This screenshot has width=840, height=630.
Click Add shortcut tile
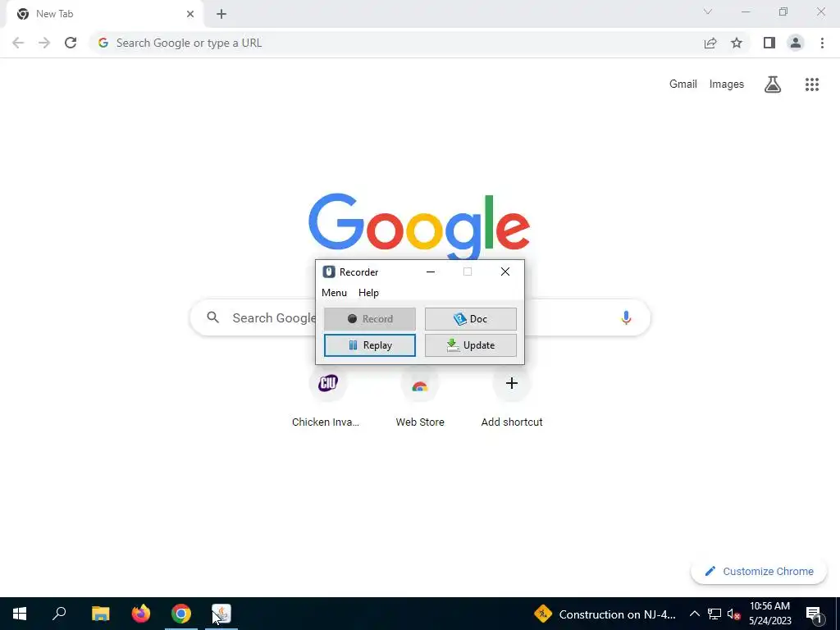coord(512,396)
